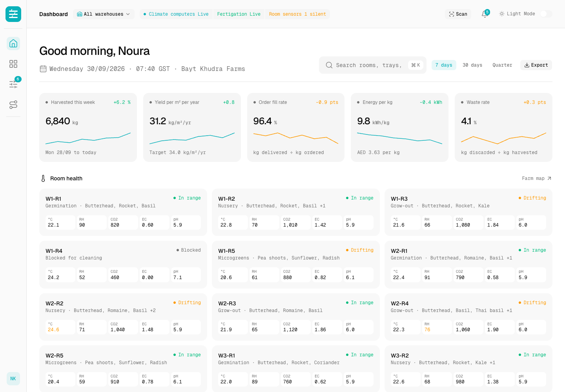Export the dashboard data

536,65
